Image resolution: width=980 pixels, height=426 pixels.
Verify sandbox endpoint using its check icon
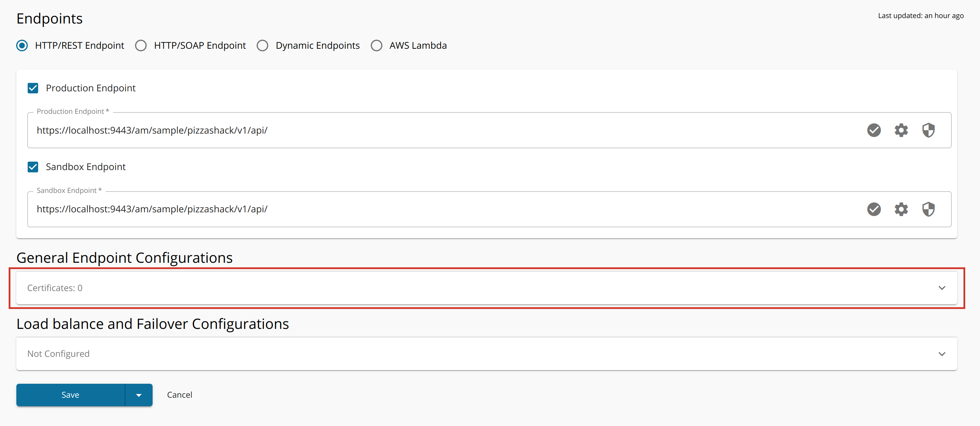874,209
